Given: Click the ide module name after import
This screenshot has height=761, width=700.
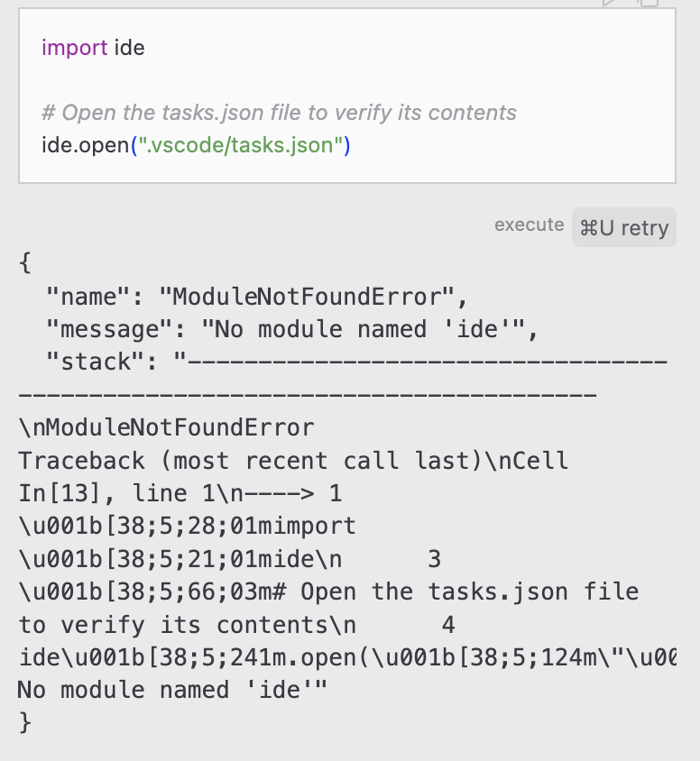Looking at the screenshot, I should click(131, 48).
